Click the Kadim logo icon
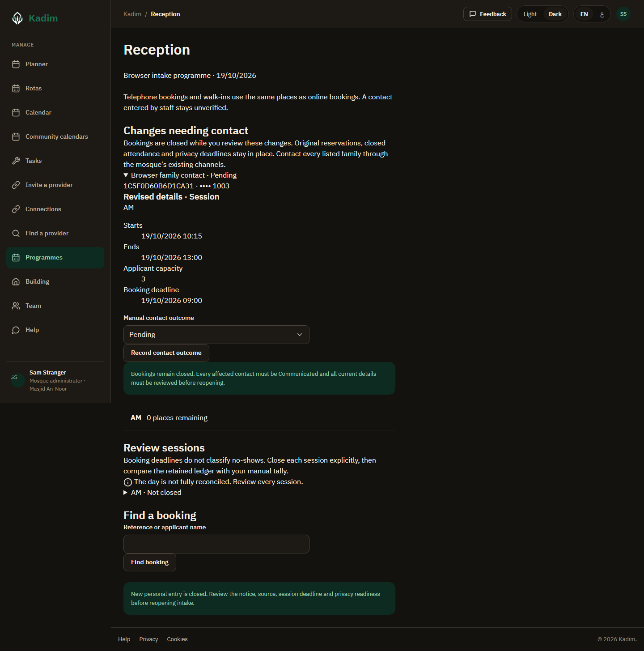 click(17, 18)
